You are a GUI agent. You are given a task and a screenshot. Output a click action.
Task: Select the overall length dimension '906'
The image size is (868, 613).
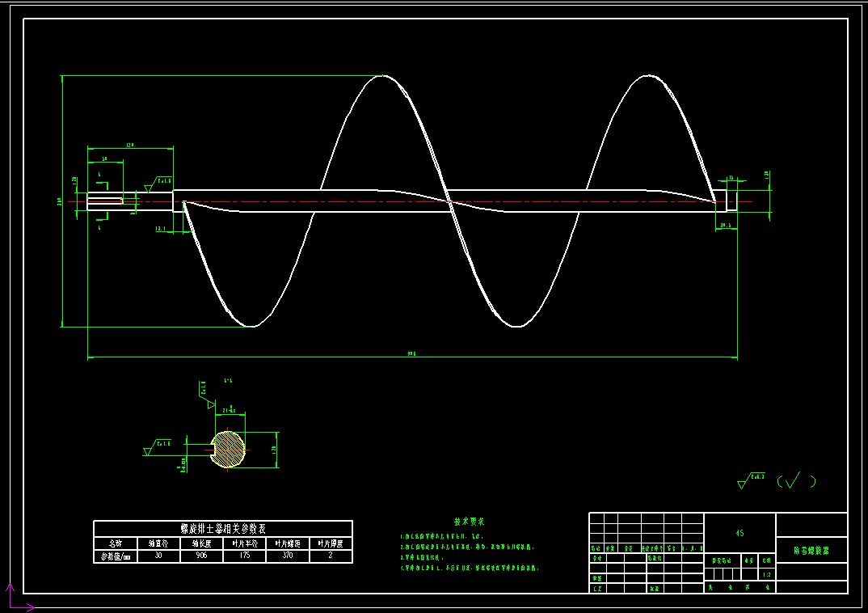tap(411, 353)
